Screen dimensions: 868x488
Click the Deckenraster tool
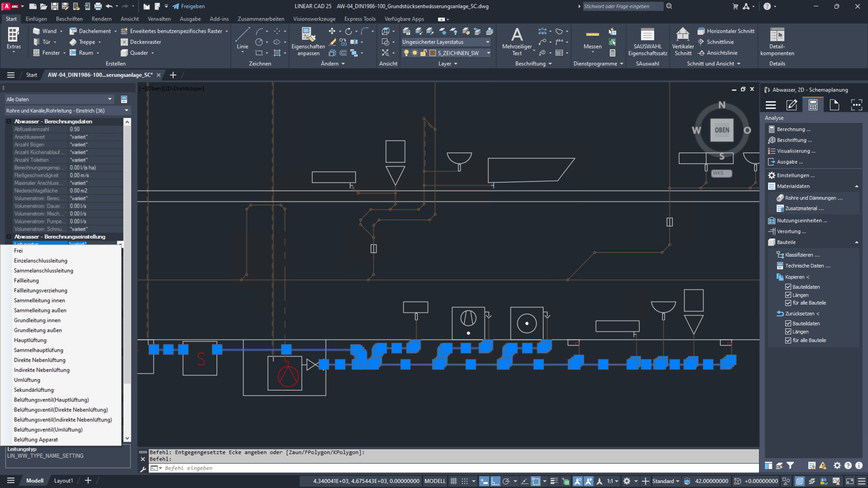141,42
